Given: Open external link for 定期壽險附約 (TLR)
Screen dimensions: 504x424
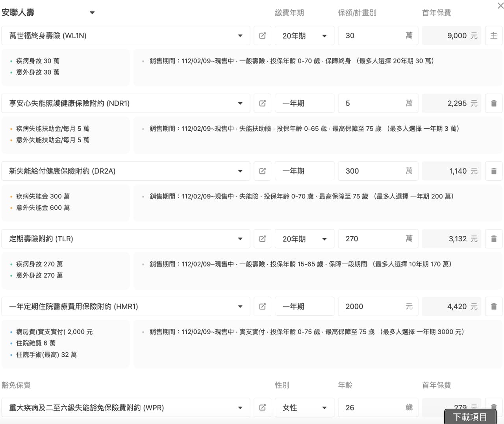Looking at the screenshot, I should point(262,239).
